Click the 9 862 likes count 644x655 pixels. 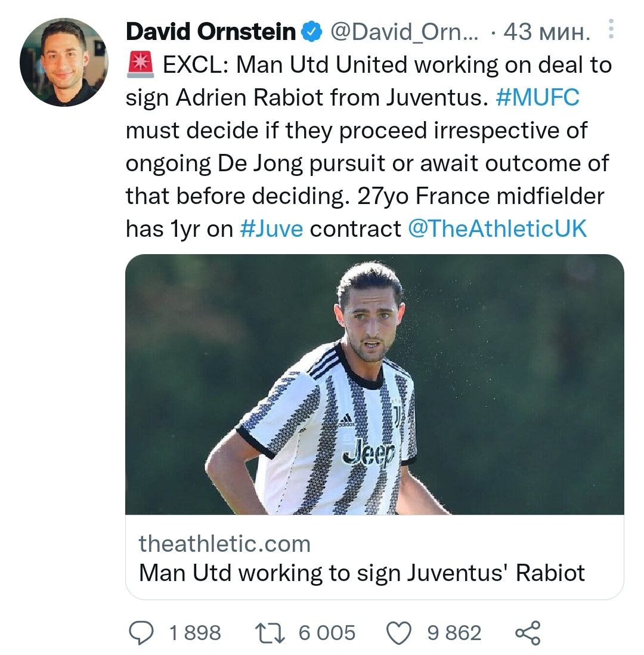[x=454, y=633]
